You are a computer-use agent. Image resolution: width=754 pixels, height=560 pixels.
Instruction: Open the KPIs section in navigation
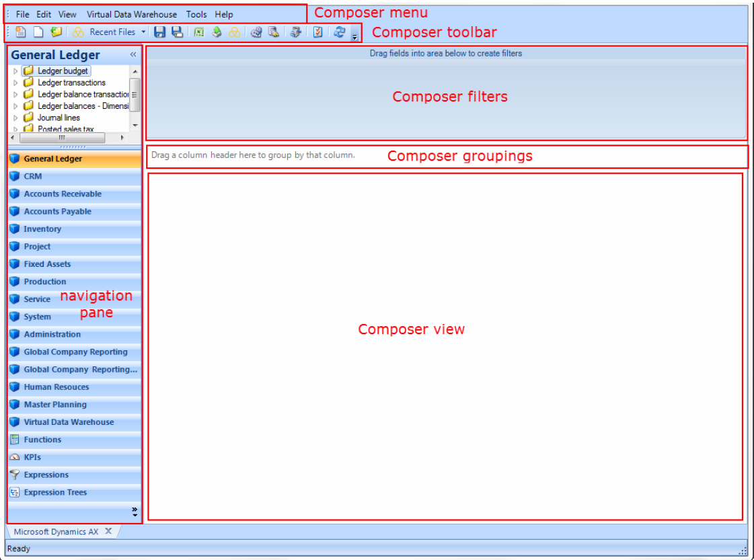click(x=32, y=457)
